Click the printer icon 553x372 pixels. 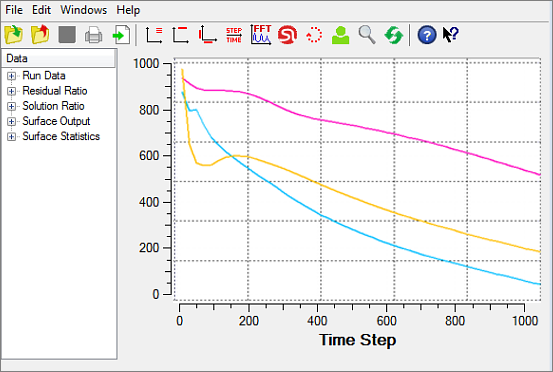tap(93, 35)
